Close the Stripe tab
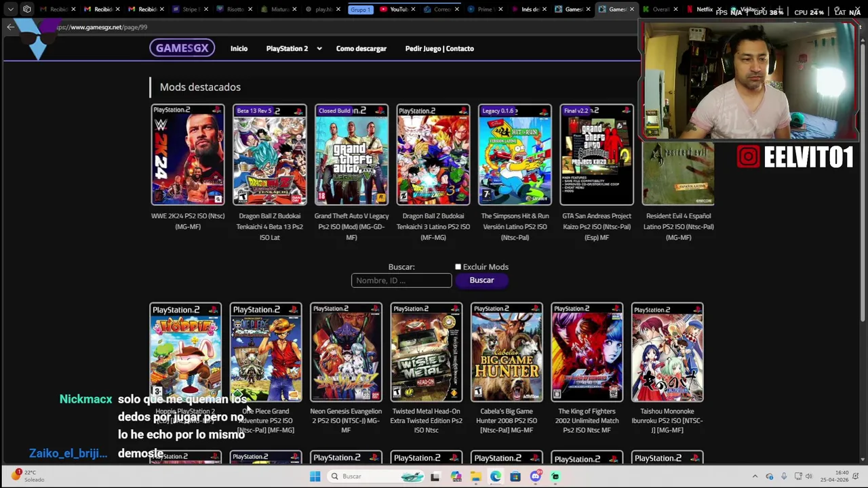 [205, 9]
